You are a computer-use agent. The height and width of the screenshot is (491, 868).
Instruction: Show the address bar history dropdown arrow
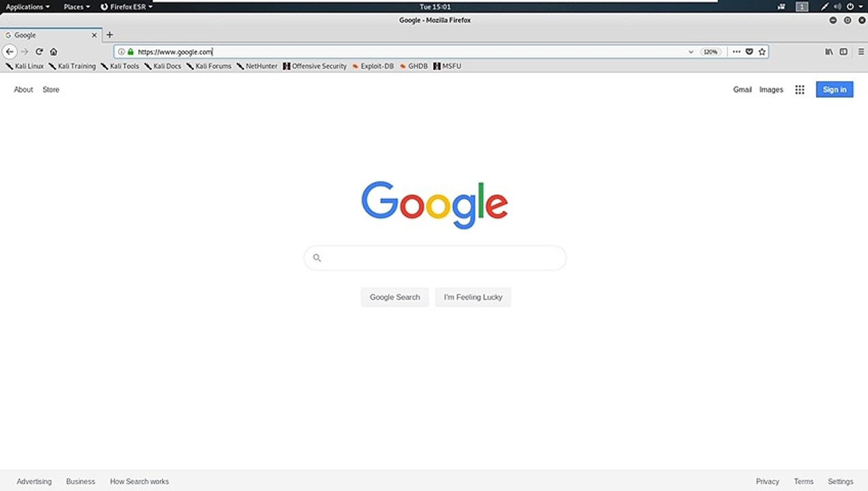(x=691, y=52)
